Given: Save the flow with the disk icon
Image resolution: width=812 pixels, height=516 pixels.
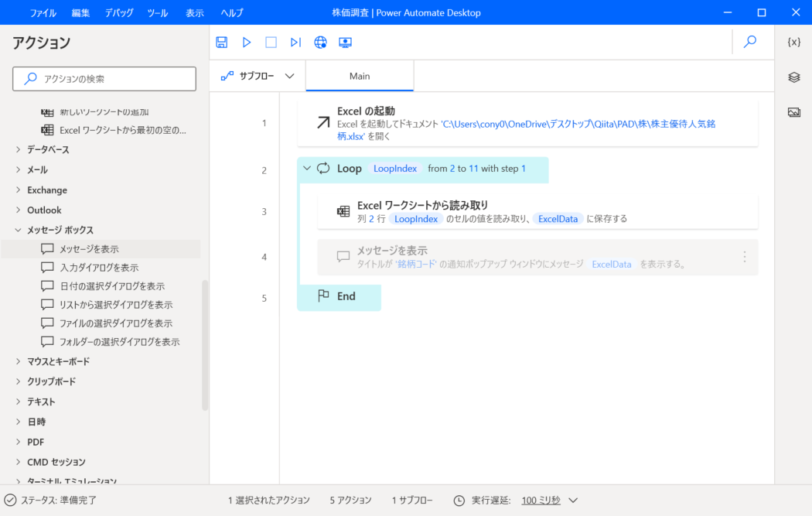Looking at the screenshot, I should tap(222, 43).
